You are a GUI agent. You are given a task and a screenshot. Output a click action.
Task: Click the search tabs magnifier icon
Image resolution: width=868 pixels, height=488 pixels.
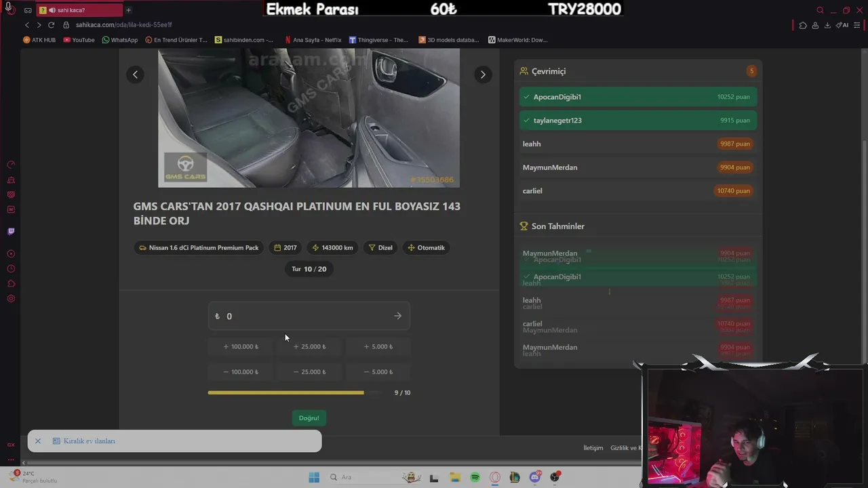[820, 10]
